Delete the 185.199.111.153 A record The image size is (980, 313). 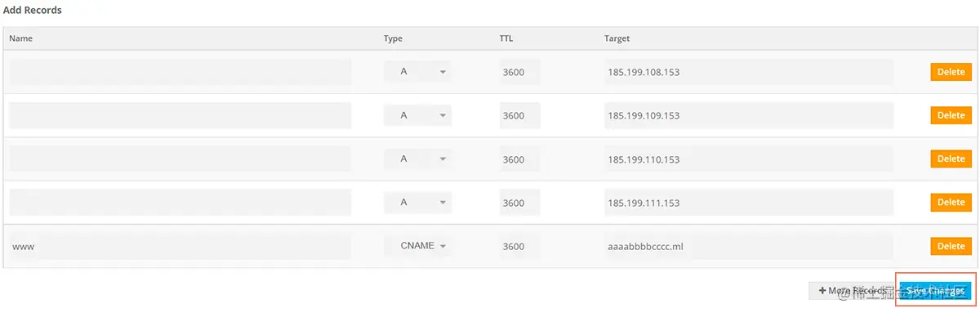[951, 202]
